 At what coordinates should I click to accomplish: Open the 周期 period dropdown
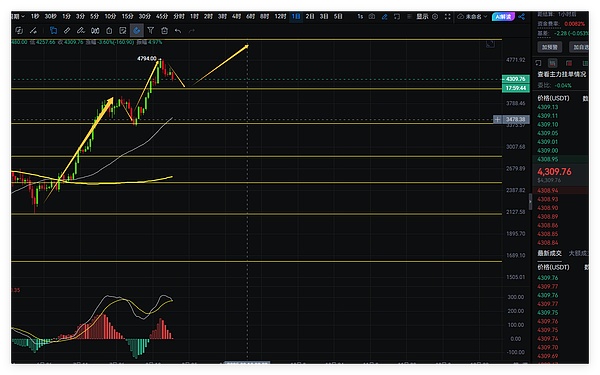[18, 16]
